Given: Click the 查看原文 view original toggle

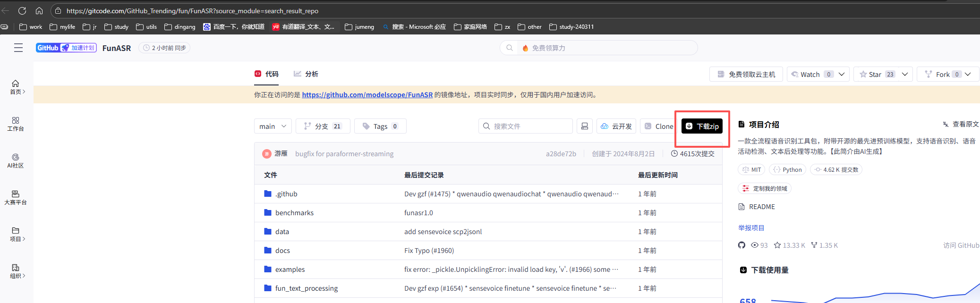Looking at the screenshot, I should (x=961, y=124).
